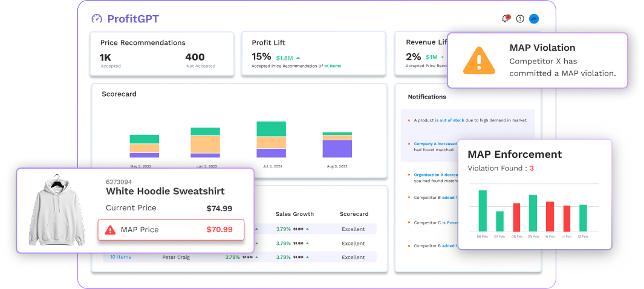Screen dimensions: 644x289
Task: Click the 'Aug 3, 2022' axis label
Action: tap(337, 166)
